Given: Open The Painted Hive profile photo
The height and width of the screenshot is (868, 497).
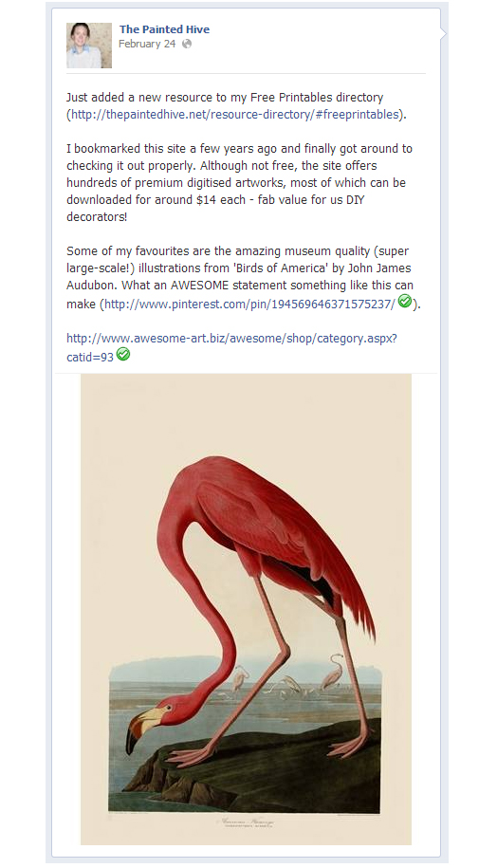Looking at the screenshot, I should 89,46.
